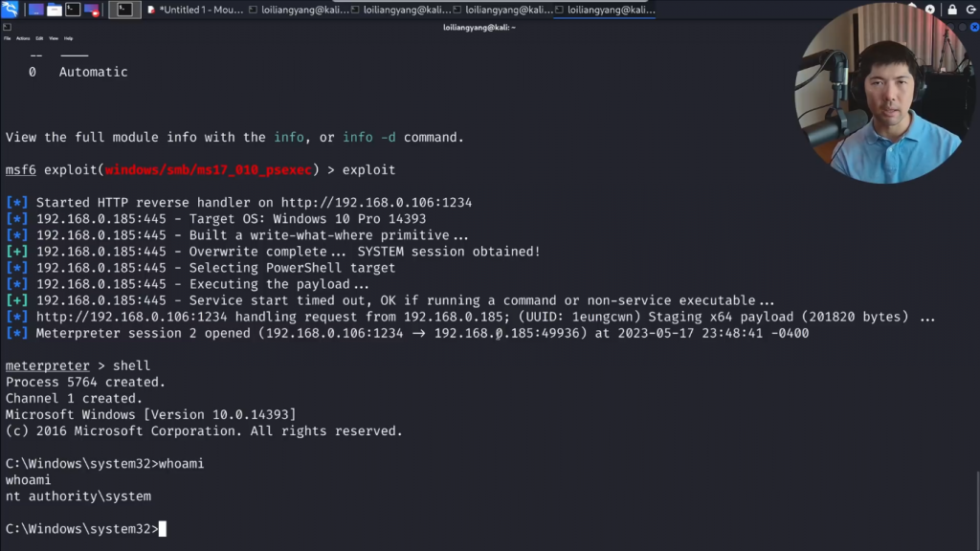The width and height of the screenshot is (980, 551).
Task: Click the green 'info' command text
Action: [289, 138]
